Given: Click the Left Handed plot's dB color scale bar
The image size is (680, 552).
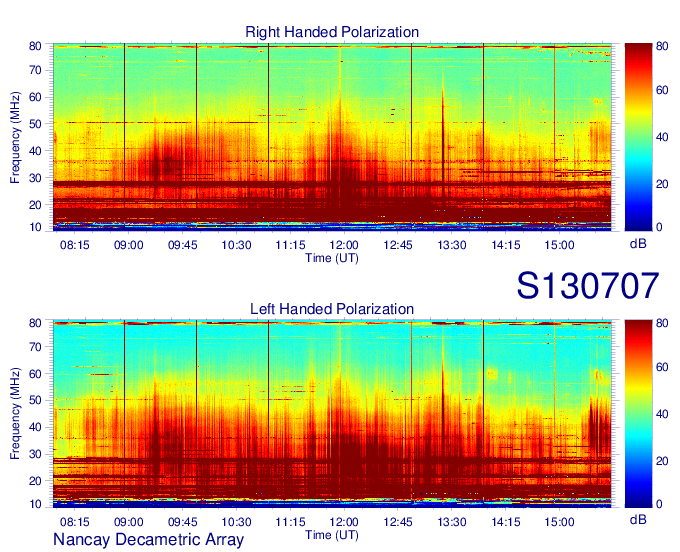Looking at the screenshot, I should (638, 414).
